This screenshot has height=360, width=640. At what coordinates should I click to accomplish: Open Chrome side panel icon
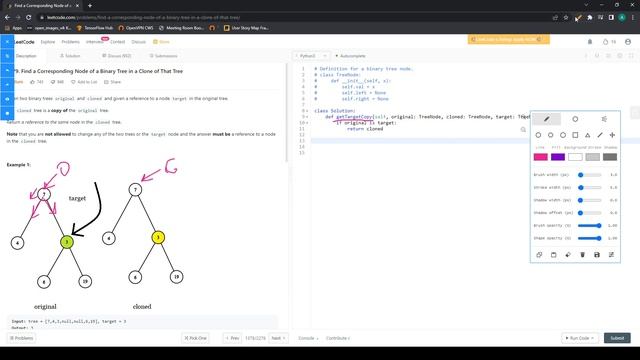(x=611, y=18)
